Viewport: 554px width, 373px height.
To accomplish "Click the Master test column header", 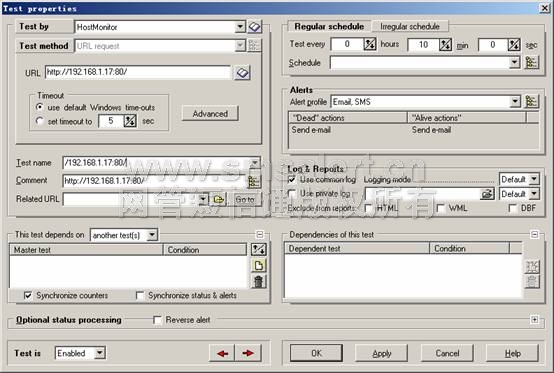I will (86, 250).
